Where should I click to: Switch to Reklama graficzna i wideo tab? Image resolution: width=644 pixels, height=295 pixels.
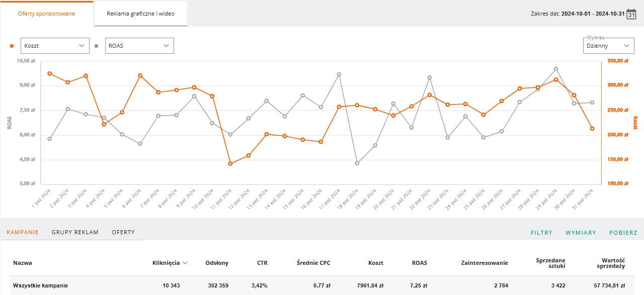point(140,14)
